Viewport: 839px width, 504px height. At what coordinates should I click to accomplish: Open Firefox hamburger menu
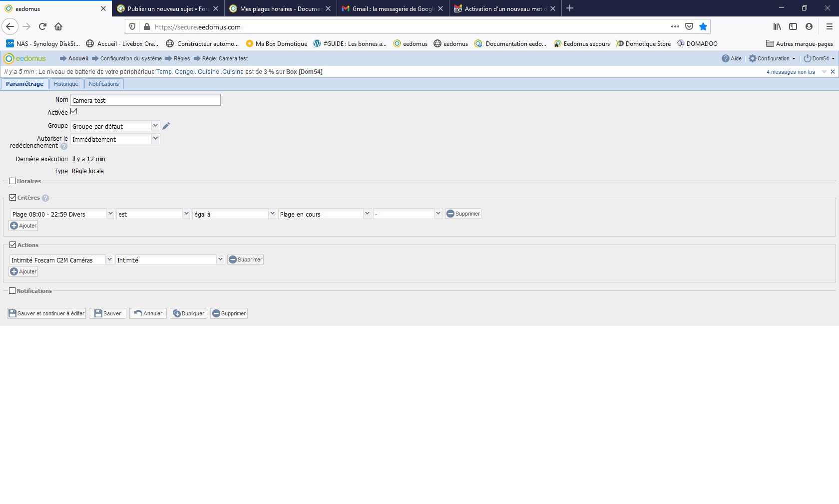pyautogui.click(x=830, y=26)
